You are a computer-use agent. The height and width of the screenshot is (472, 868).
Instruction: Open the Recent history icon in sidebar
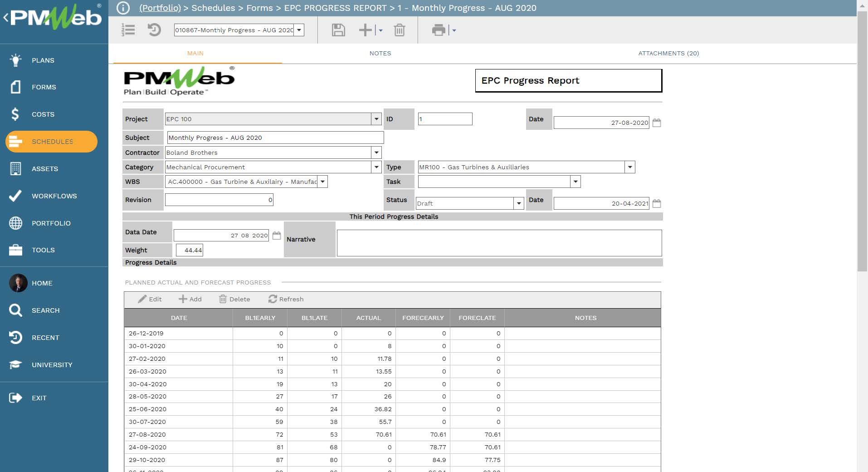tap(15, 337)
